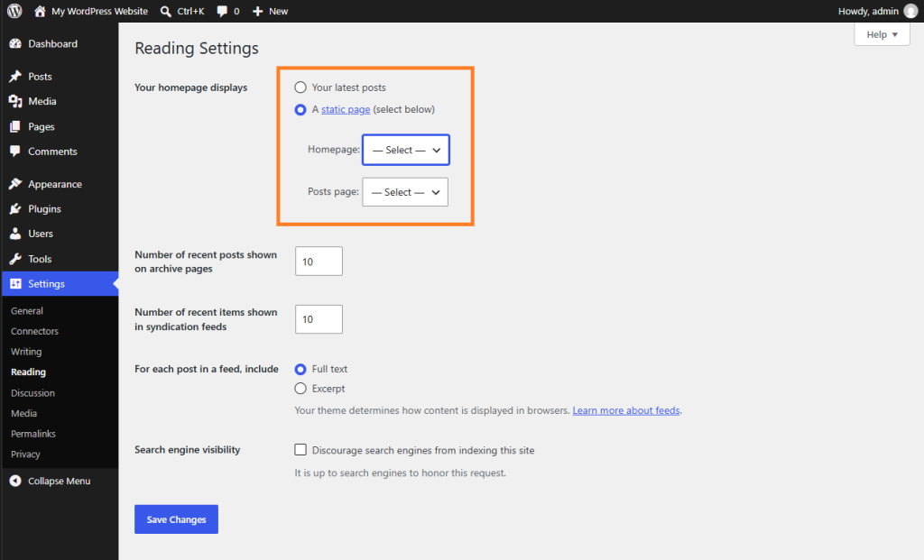Screen dimensions: 924x560
Task: Check Discourage search engines from indexing
Action: tap(300, 450)
